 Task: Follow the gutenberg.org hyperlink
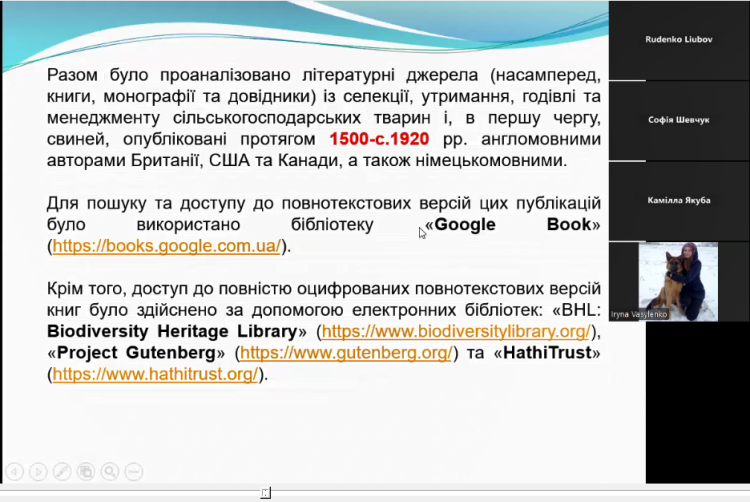pos(346,353)
